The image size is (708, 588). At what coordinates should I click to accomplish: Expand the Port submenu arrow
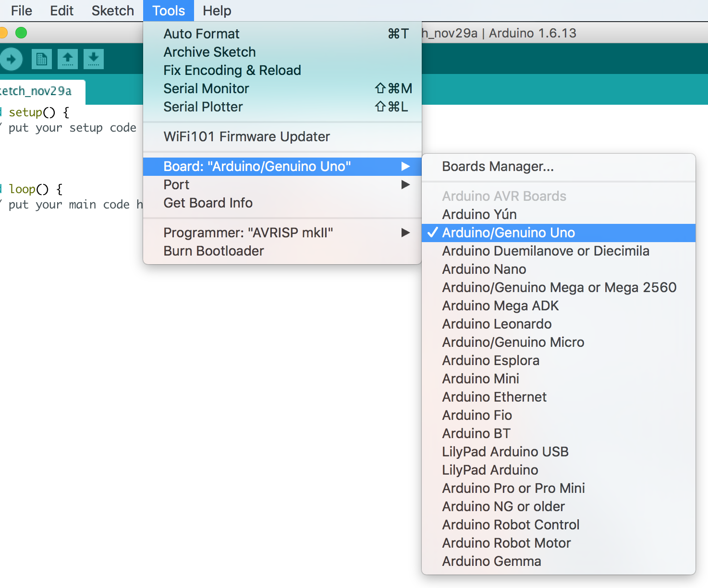[x=406, y=184]
